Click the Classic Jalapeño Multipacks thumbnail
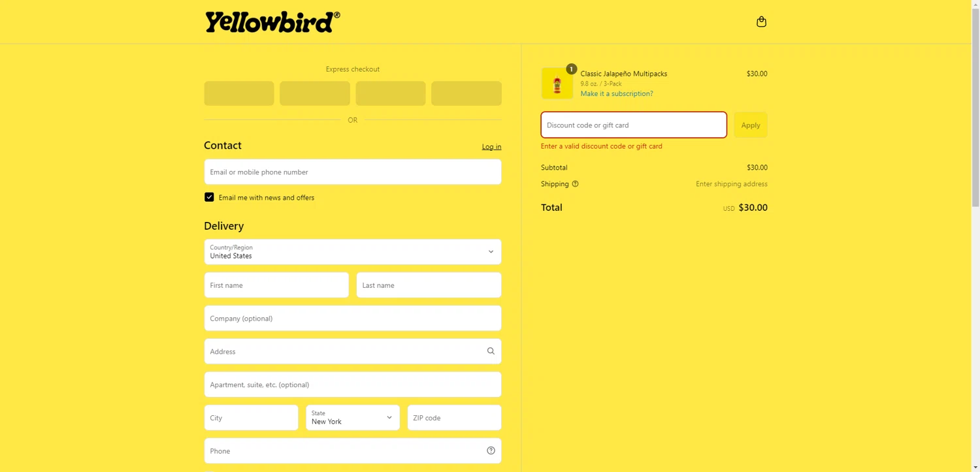 tap(557, 84)
